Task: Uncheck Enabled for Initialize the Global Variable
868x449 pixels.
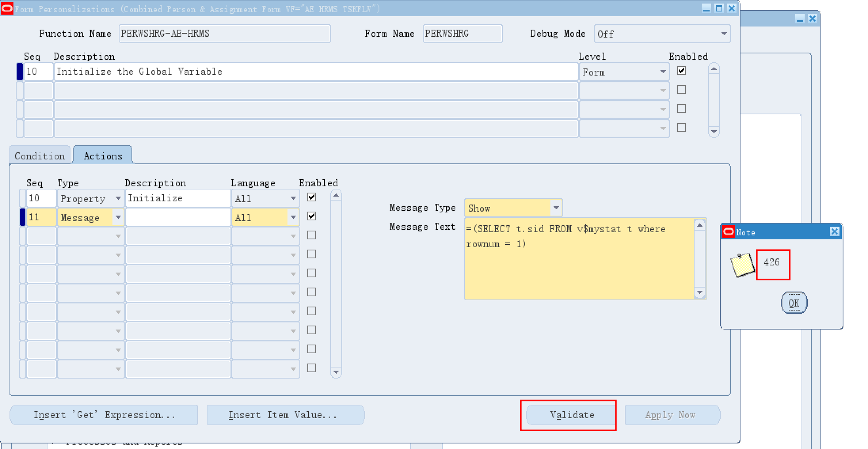Action: (681, 71)
